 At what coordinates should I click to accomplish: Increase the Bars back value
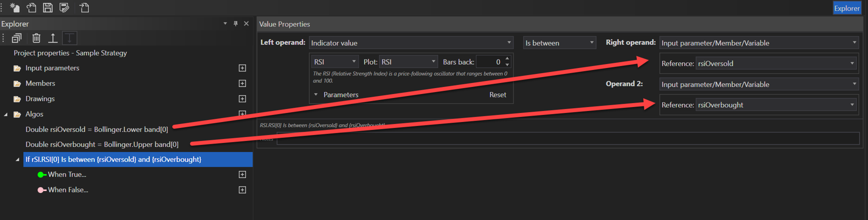tap(507, 59)
